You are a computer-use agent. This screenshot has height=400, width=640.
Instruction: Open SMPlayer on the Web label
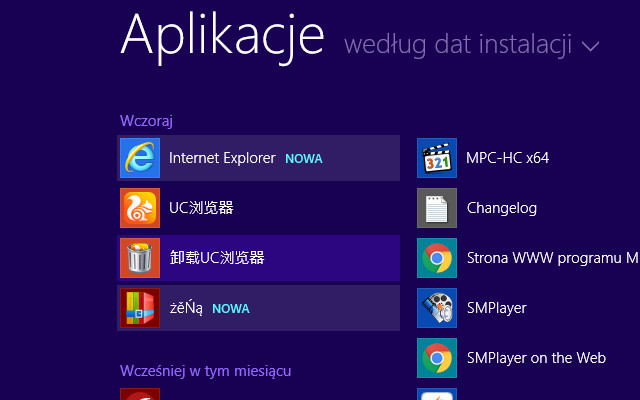[536, 358]
